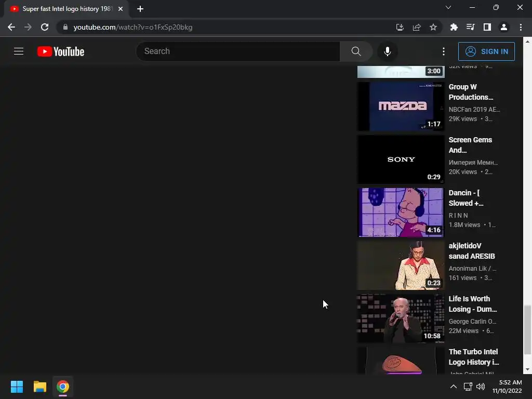
Task: Open akjletidoV sanad ARESIB thumbnail
Action: point(401,265)
